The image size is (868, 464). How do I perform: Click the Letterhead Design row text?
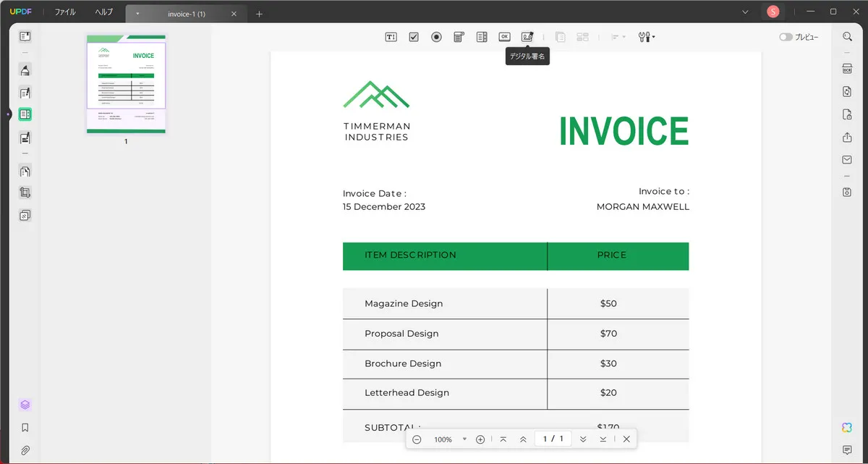click(x=407, y=392)
